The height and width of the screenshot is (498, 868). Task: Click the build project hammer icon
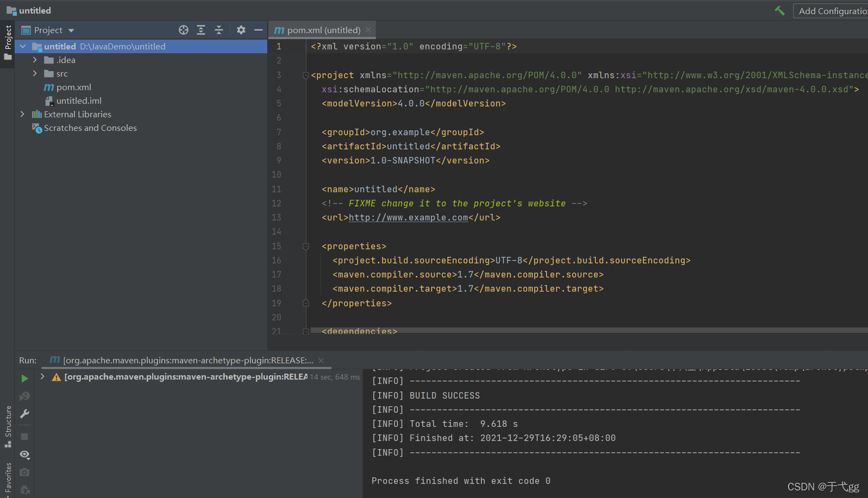[779, 10]
